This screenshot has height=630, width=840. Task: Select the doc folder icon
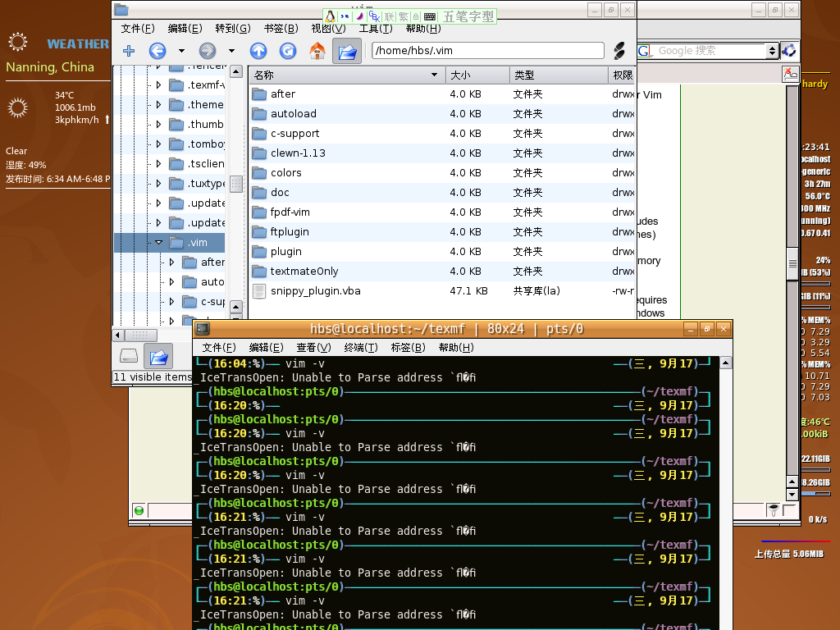[259, 193]
